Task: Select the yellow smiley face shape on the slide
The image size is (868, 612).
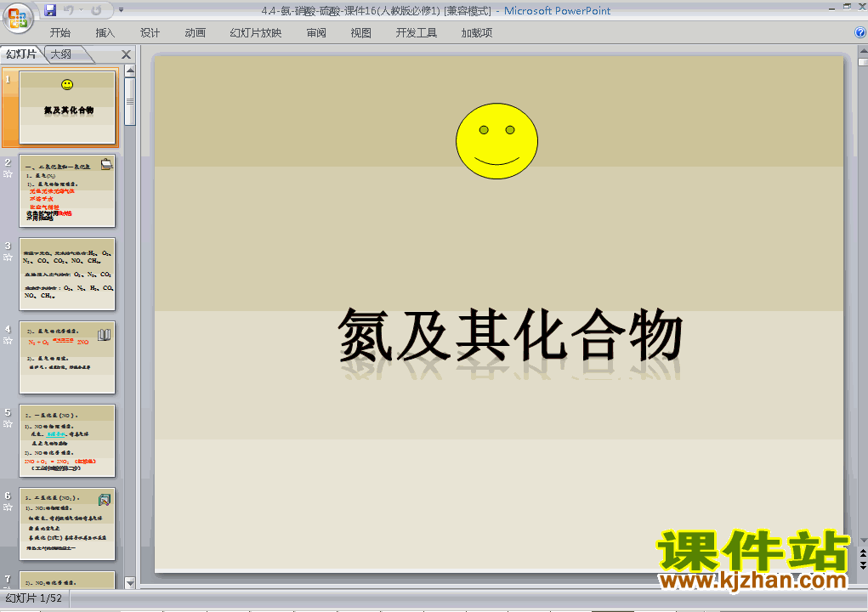Action: click(x=496, y=141)
